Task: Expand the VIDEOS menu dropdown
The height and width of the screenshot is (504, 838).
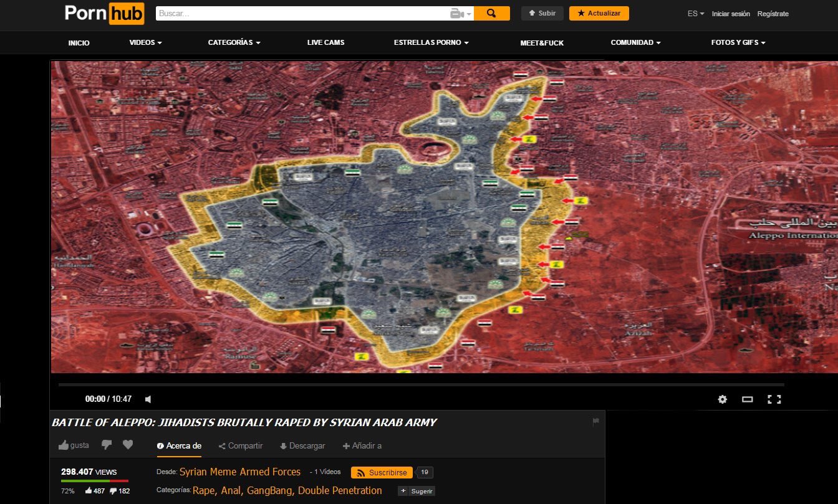Action: click(x=145, y=42)
